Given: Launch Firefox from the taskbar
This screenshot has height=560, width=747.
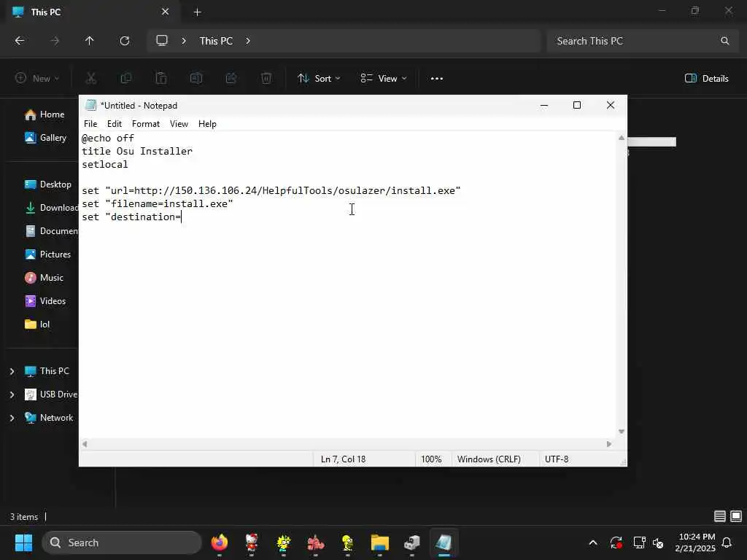Looking at the screenshot, I should click(x=219, y=542).
